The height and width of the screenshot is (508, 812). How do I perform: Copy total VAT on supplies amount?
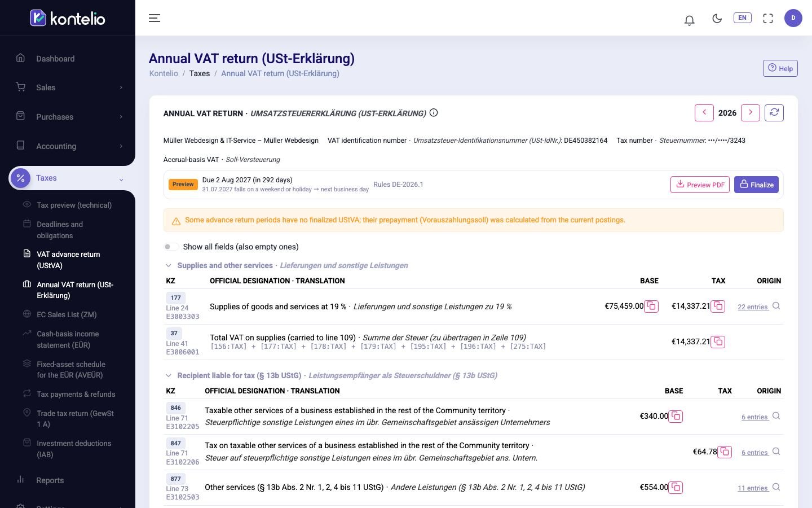[x=718, y=342]
